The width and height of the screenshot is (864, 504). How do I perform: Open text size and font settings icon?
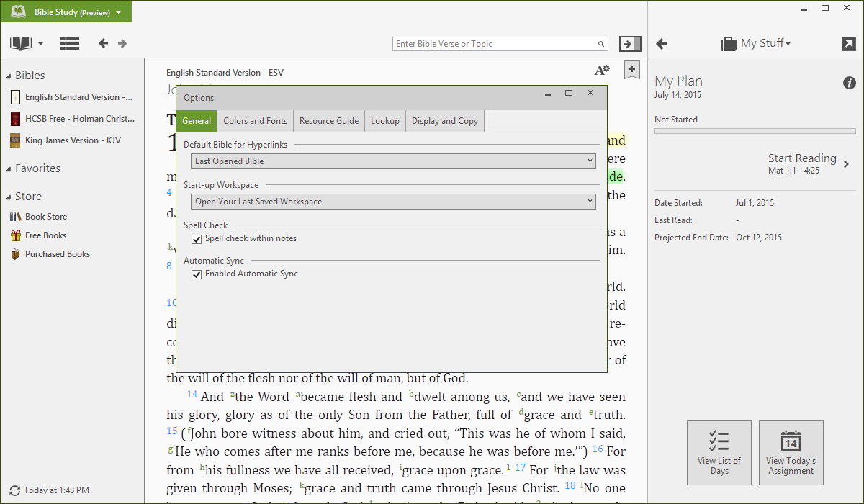point(602,70)
